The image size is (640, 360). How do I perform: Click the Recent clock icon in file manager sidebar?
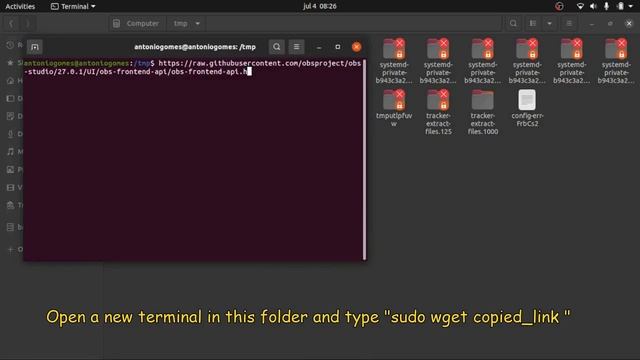tap(10, 45)
